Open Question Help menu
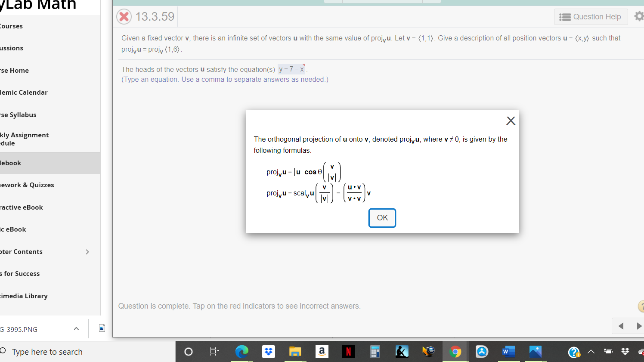 click(591, 17)
